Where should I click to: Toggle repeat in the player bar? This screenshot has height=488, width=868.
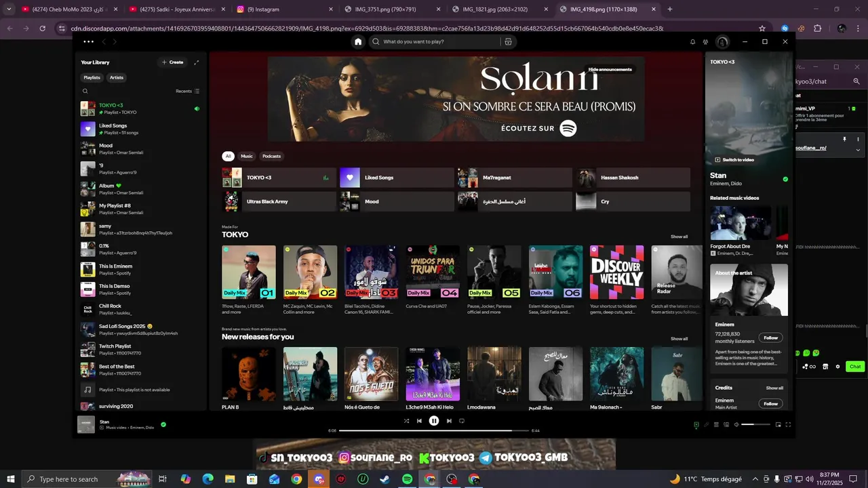(462, 421)
